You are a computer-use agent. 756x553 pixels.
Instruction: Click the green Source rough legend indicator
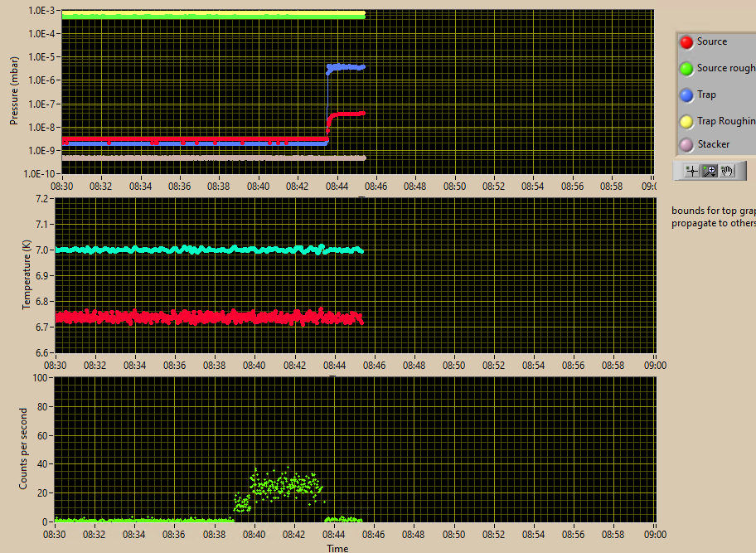(x=686, y=69)
